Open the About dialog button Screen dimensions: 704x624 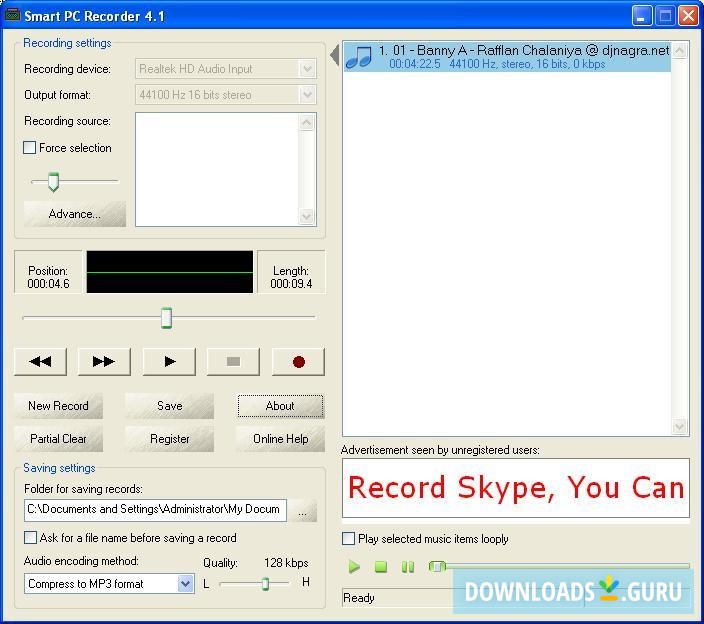click(280, 406)
